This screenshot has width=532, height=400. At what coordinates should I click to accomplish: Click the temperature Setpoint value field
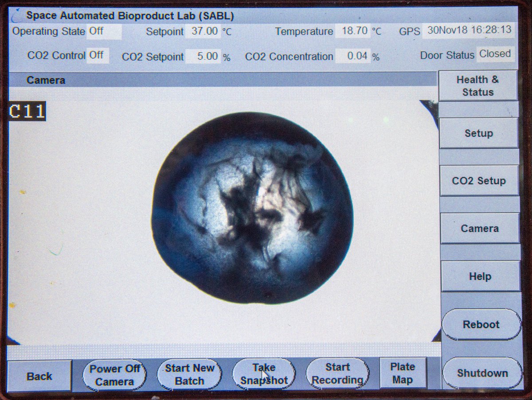pos(203,31)
